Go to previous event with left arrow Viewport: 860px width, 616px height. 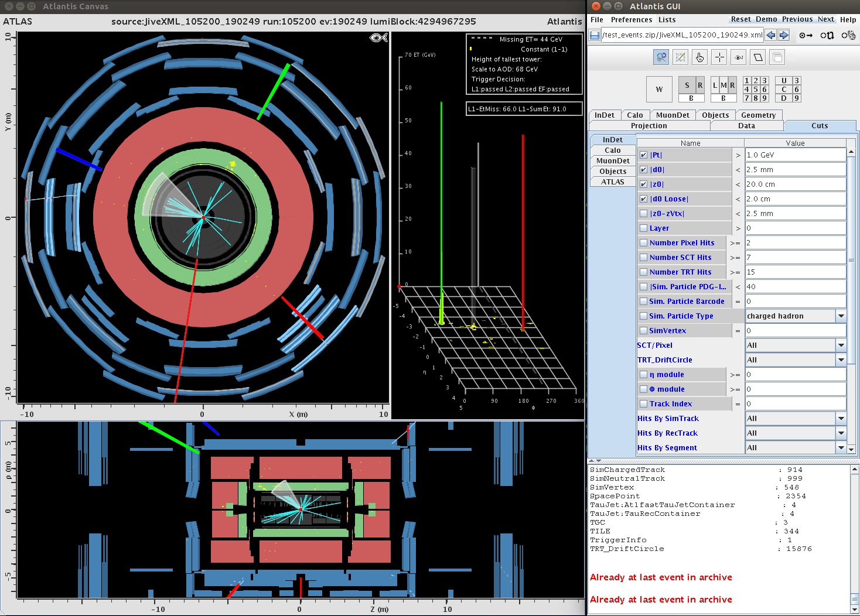(x=771, y=35)
